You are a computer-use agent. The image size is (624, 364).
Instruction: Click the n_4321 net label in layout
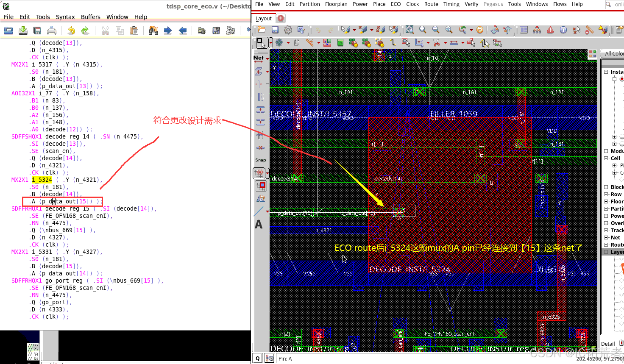coord(323,231)
